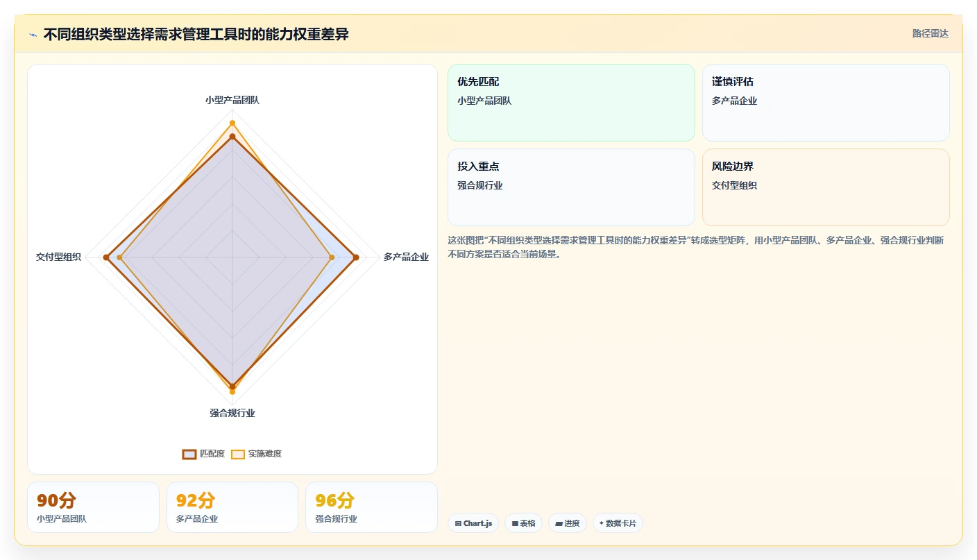This screenshot has height=560, width=977.
Task: Click the description paragraph below the cards
Action: [x=695, y=247]
